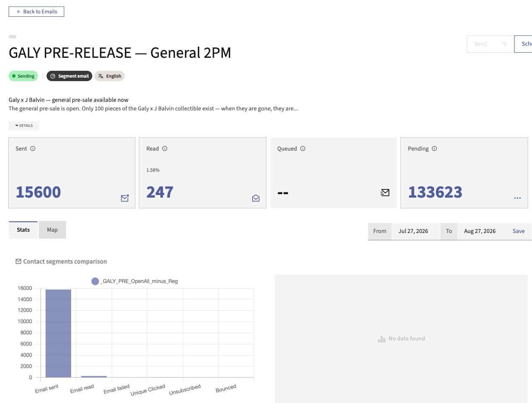532x403 pixels.
Task: Select the Stats tab
Action: (x=23, y=230)
